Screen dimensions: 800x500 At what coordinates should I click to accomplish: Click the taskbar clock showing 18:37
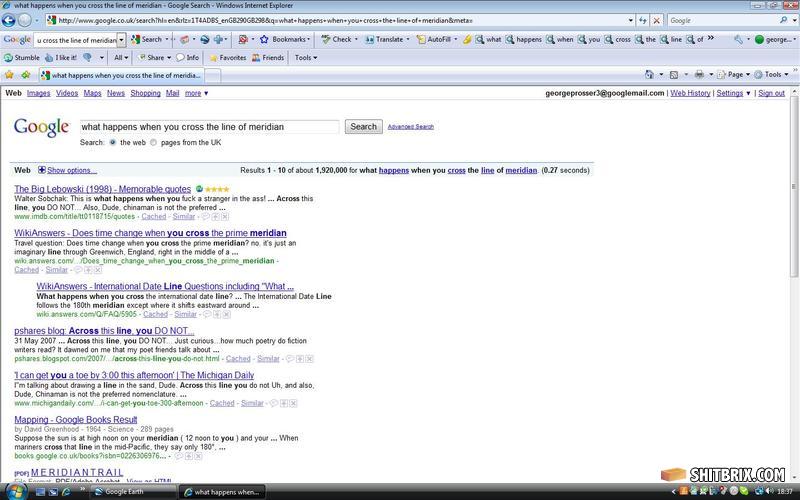[785, 492]
